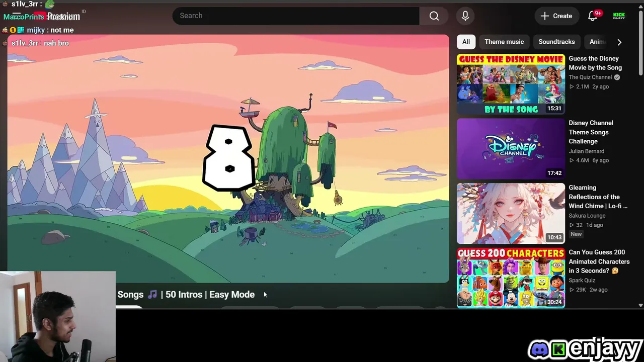The width and height of the screenshot is (644, 362).
Task: Select the Theme music chip
Action: [504, 42]
